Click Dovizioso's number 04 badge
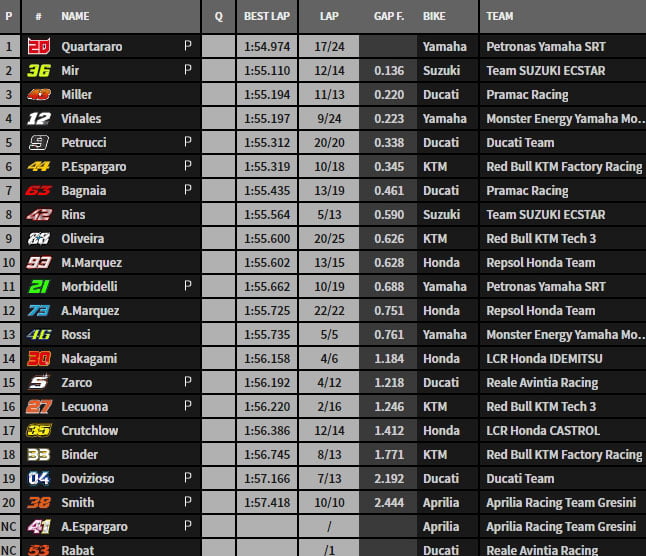This screenshot has width=646, height=556. 39,478
